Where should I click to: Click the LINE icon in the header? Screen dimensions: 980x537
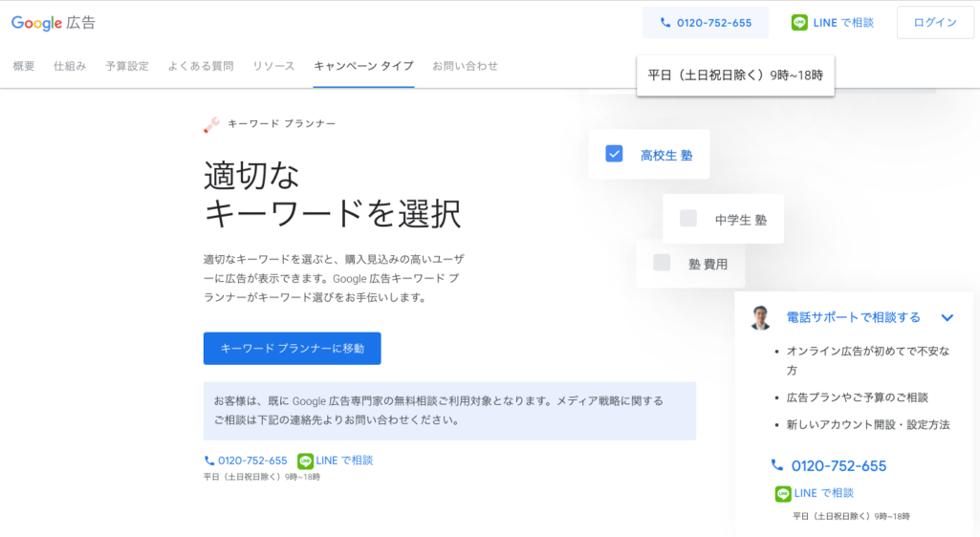point(798,23)
